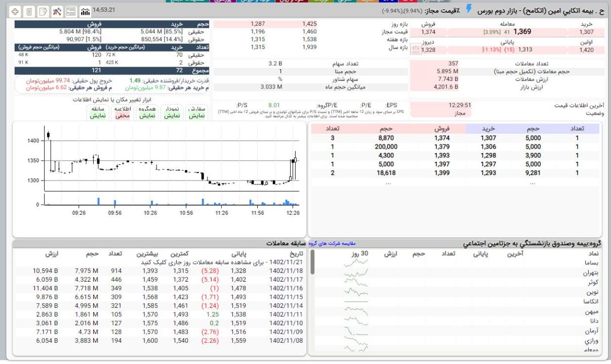Viewport: 611px width, 364px height.
Task: Toggle the اطلاعیه hidden/مخفی switch
Action: click(x=123, y=112)
